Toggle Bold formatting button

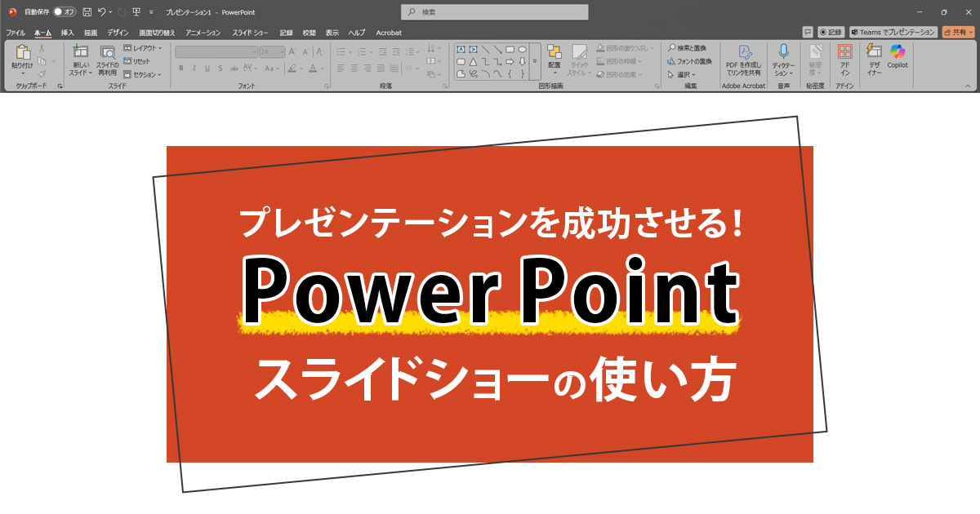181,69
